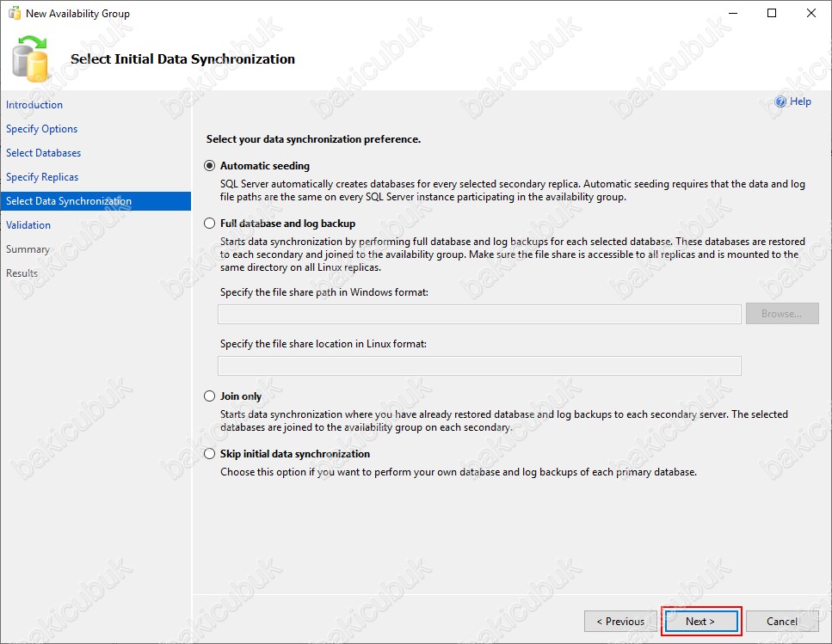This screenshot has width=832, height=644.
Task: Open the Validation wizard page
Action: [x=28, y=225]
